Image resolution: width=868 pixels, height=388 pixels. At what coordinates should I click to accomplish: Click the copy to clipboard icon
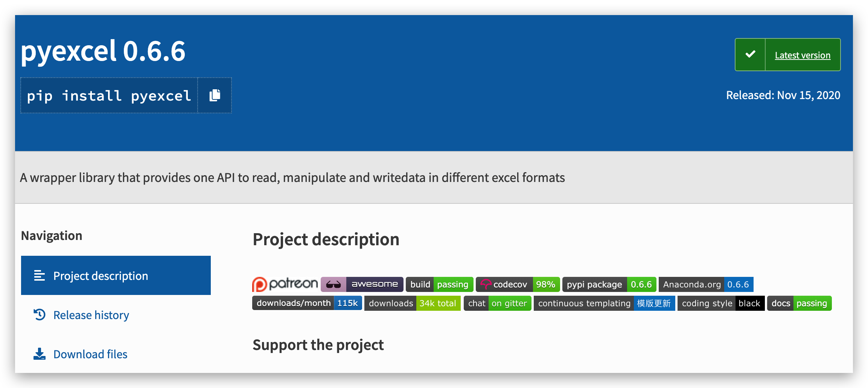[x=215, y=95]
